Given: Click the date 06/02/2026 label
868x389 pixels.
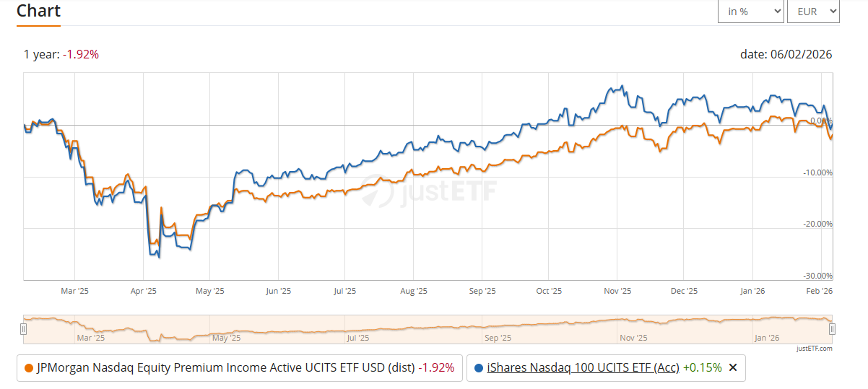Looking at the screenshot, I should coord(786,54).
